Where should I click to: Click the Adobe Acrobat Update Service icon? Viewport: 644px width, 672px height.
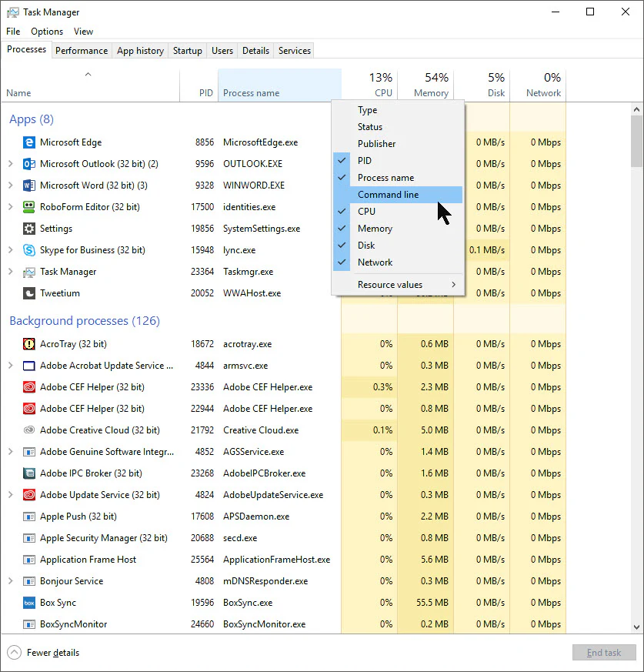[28, 366]
